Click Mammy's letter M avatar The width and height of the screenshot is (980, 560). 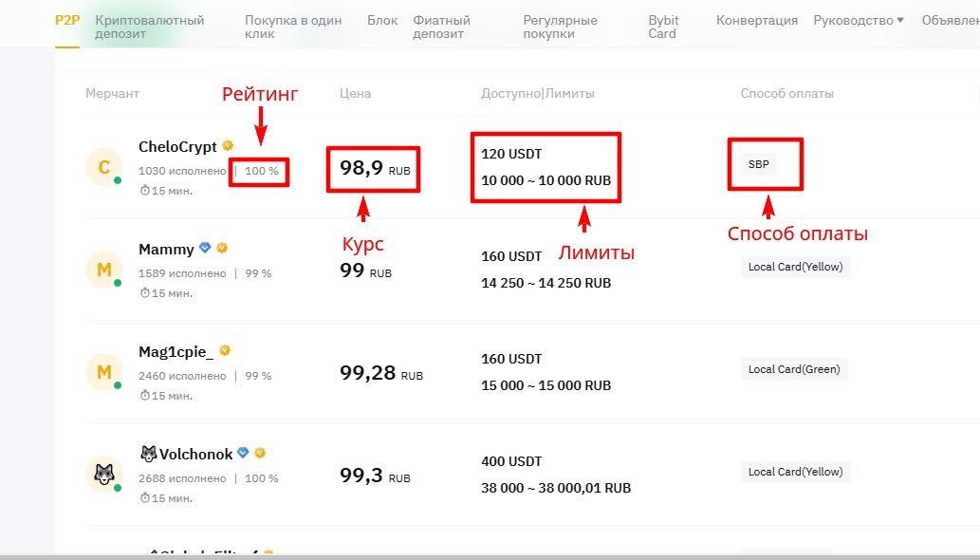click(x=102, y=269)
